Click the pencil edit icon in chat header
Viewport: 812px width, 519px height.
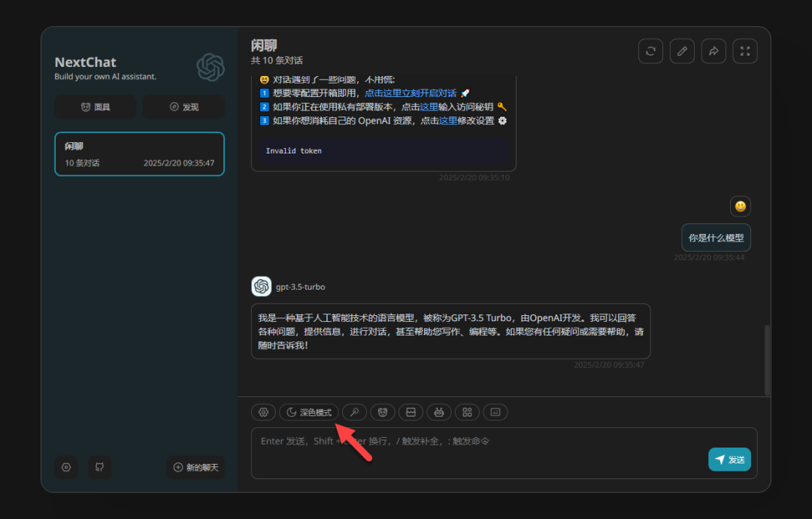[682, 51]
